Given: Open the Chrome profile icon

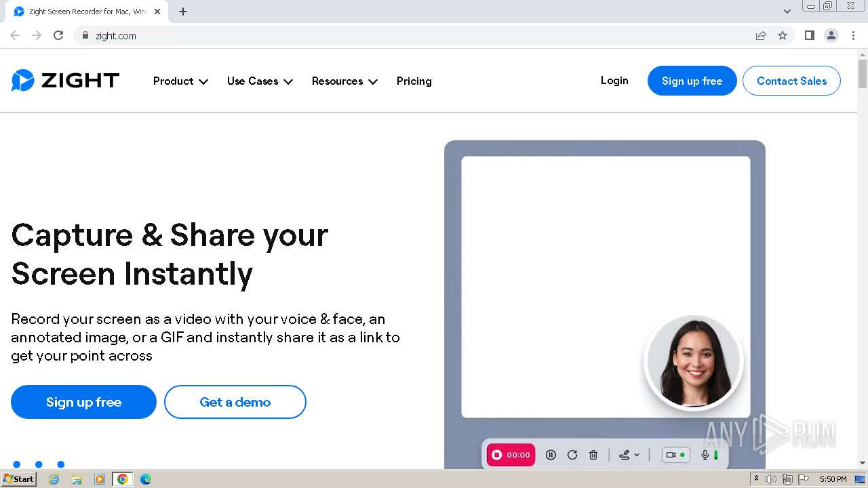Looking at the screenshot, I should (x=831, y=35).
